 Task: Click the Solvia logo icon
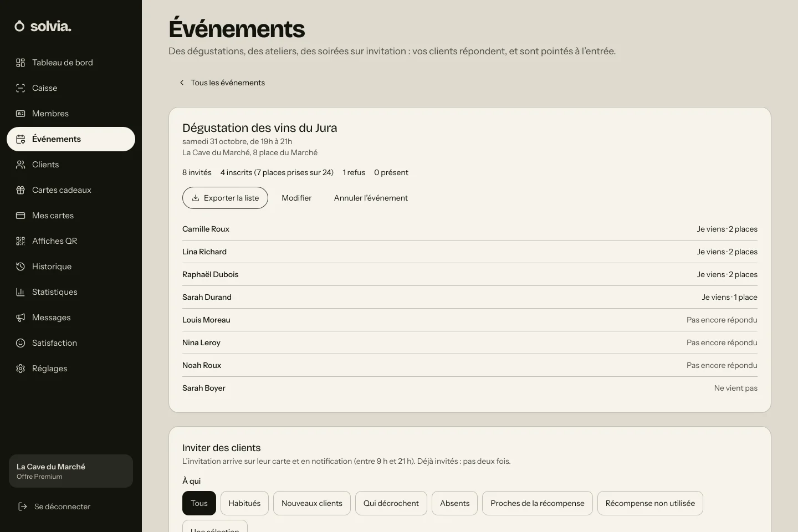point(19,26)
